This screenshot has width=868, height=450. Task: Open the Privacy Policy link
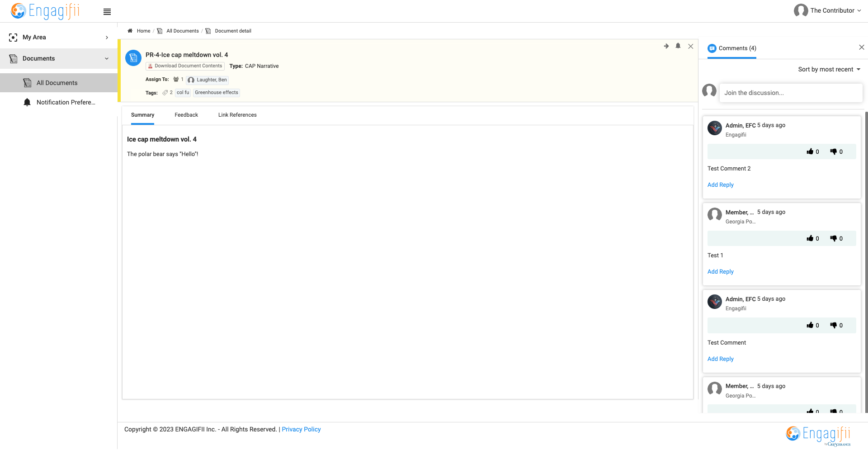click(x=301, y=429)
